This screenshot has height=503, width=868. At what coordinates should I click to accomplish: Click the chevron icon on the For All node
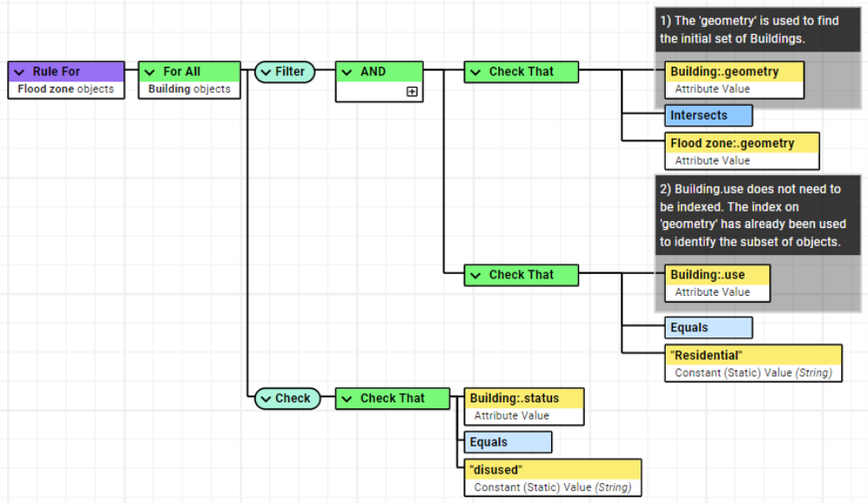[x=149, y=71]
